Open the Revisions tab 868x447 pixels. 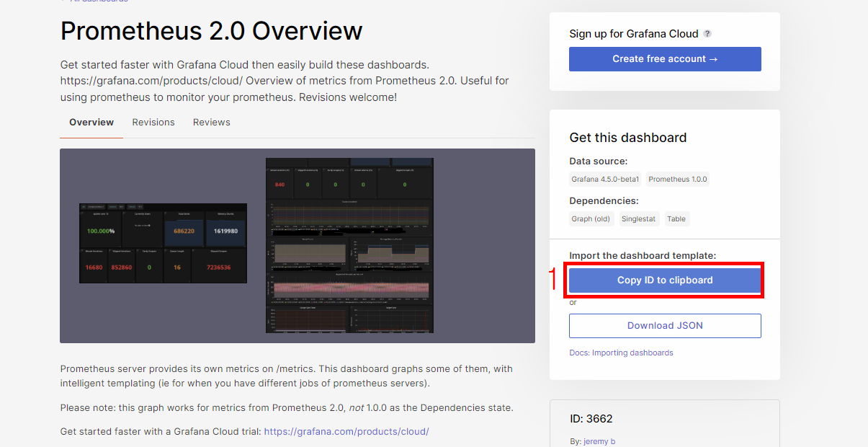point(153,123)
